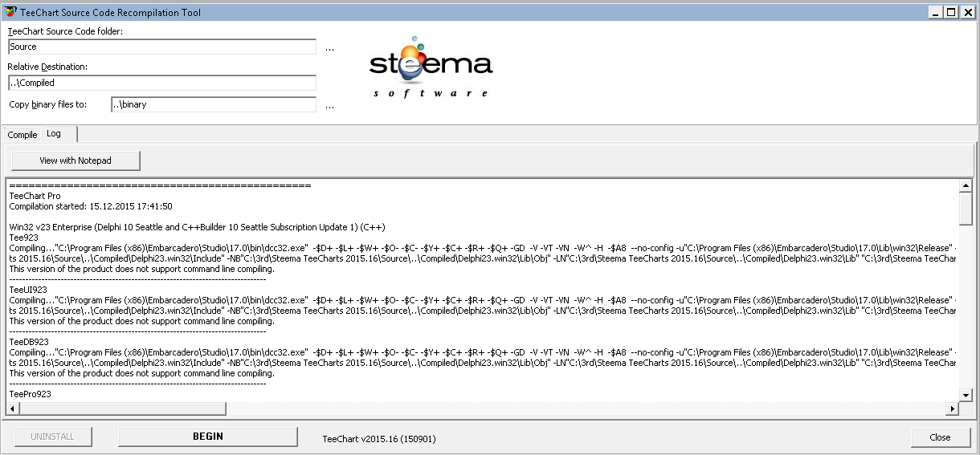Click the Close button at the bottom right
The height and width of the screenshot is (455, 980).
(940, 437)
